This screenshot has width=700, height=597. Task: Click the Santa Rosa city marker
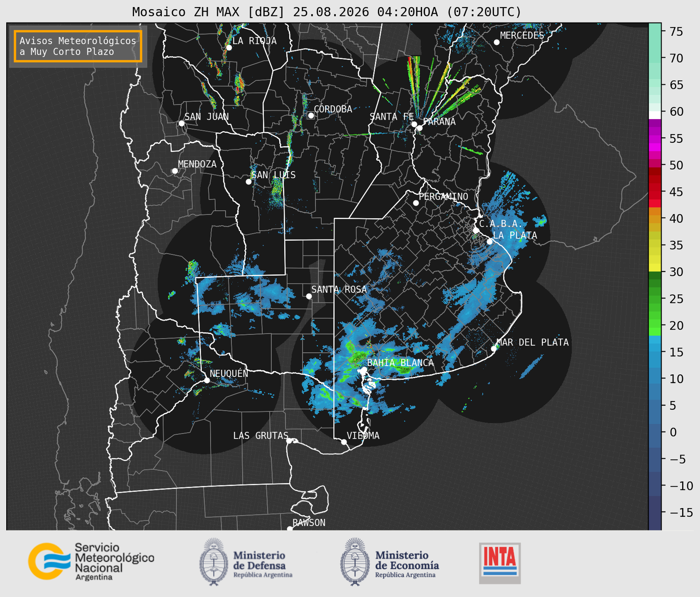[x=309, y=296]
